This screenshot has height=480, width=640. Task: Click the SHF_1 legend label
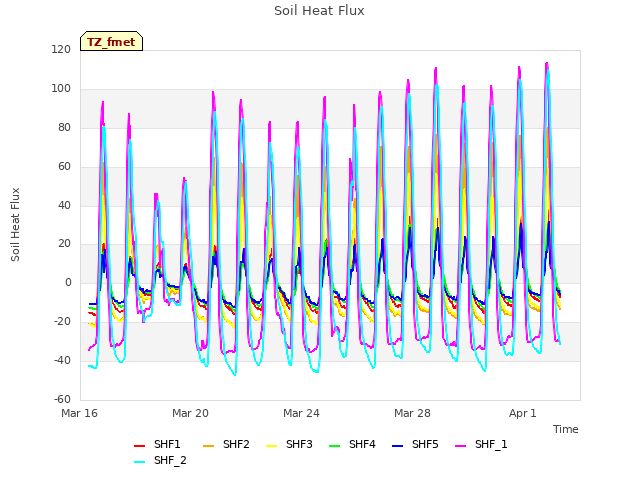click(491, 444)
